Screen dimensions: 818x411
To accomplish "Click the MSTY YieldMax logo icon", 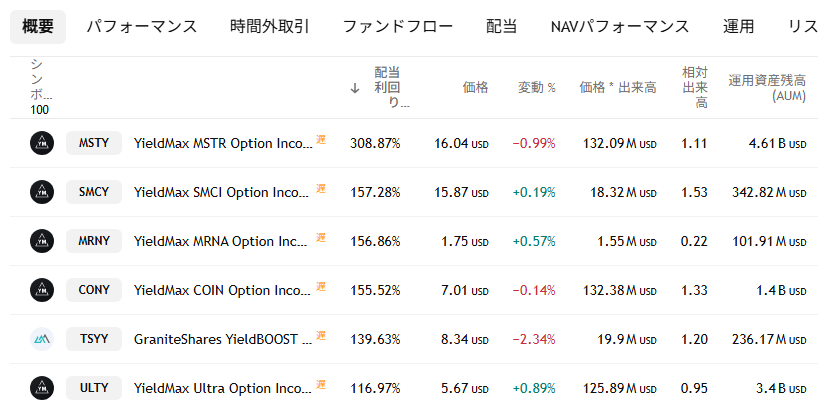I will [42, 143].
